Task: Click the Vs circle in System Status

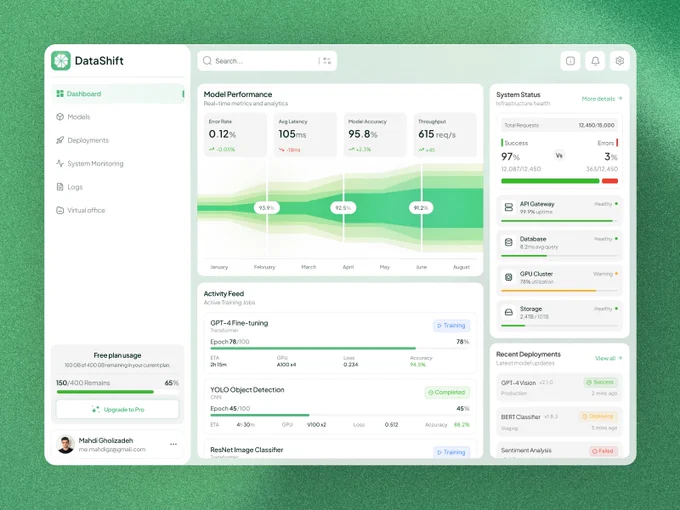Action: [559, 155]
